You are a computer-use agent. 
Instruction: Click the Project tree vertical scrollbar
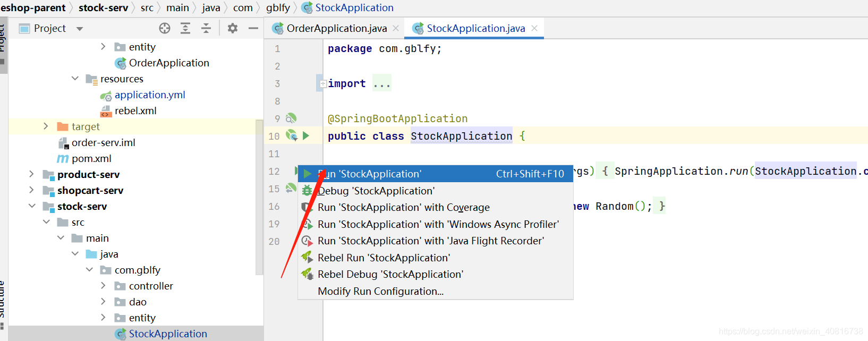259,197
